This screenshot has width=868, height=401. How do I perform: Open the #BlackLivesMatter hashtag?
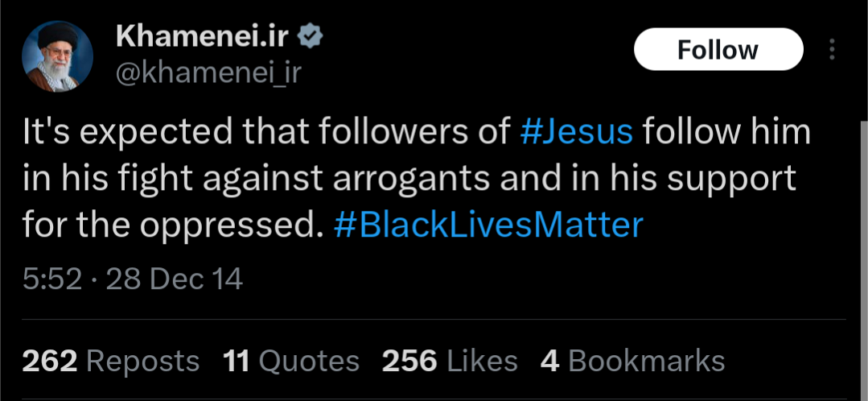pos(489,225)
